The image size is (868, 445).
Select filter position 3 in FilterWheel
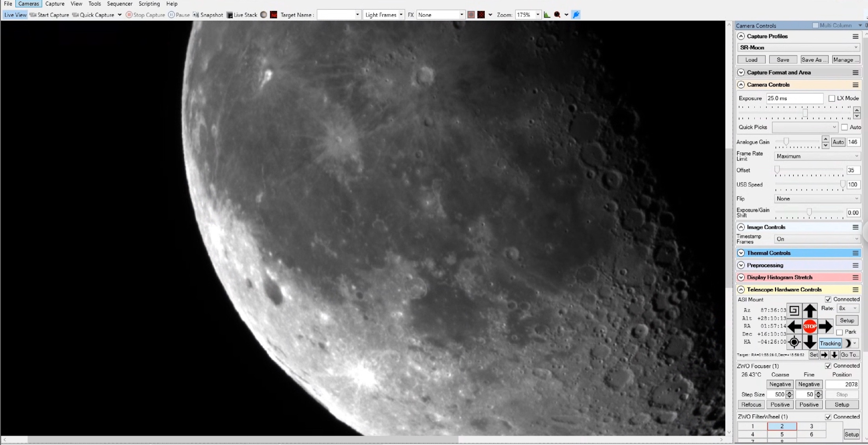[811, 426]
